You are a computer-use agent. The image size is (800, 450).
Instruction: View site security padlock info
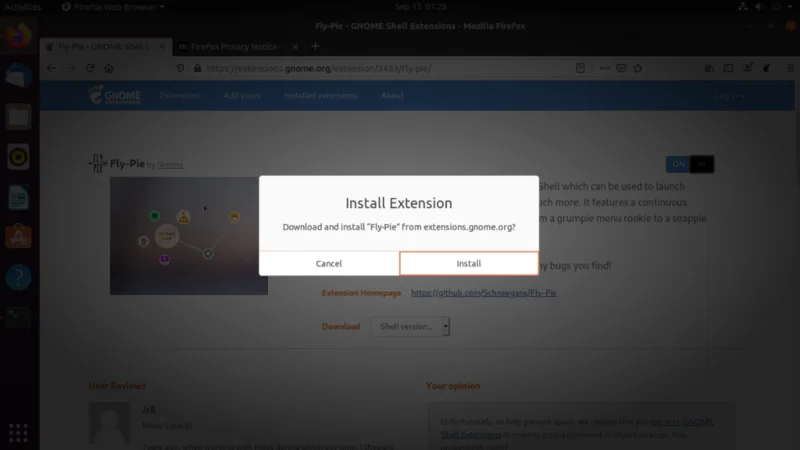pyautogui.click(x=197, y=68)
